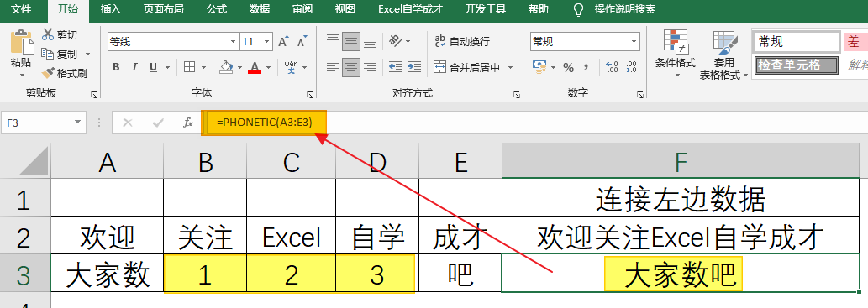This screenshot has width=868, height=308.
Task: Decrease indent icon
Action: 395,67
